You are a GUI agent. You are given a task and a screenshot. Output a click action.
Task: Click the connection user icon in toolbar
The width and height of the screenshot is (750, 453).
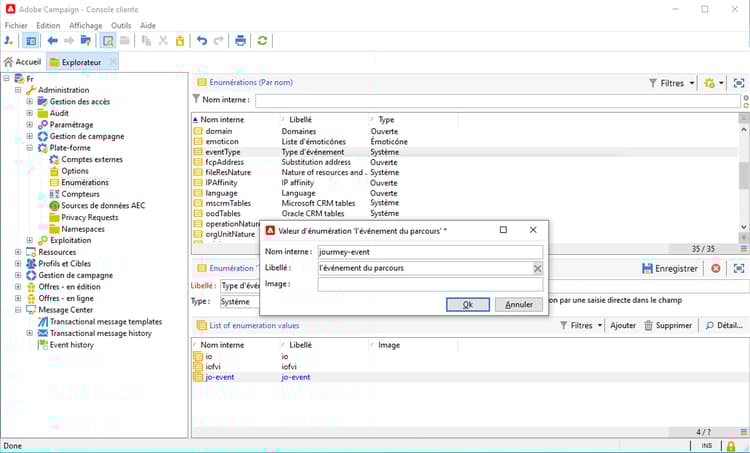[9, 41]
